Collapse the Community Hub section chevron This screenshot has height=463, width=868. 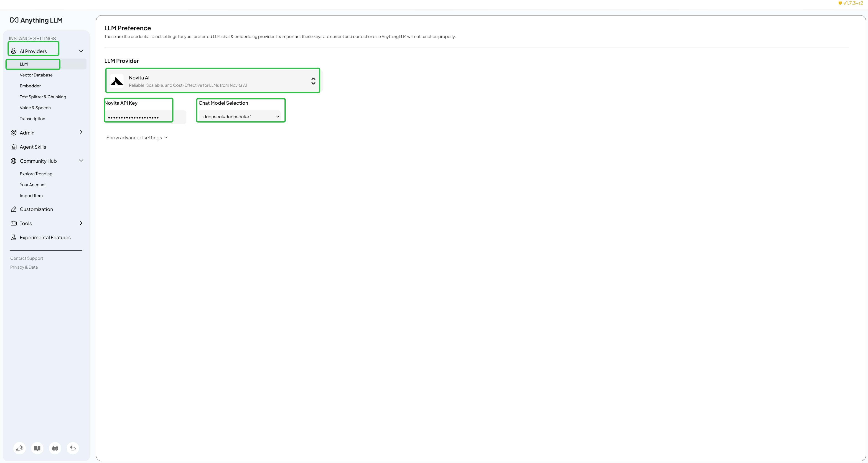[x=81, y=161]
